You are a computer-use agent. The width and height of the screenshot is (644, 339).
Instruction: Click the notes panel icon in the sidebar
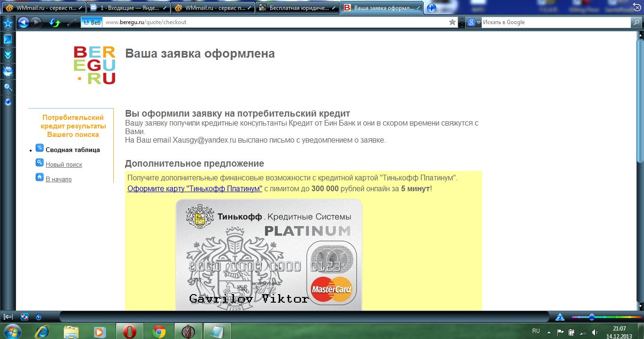(8, 39)
